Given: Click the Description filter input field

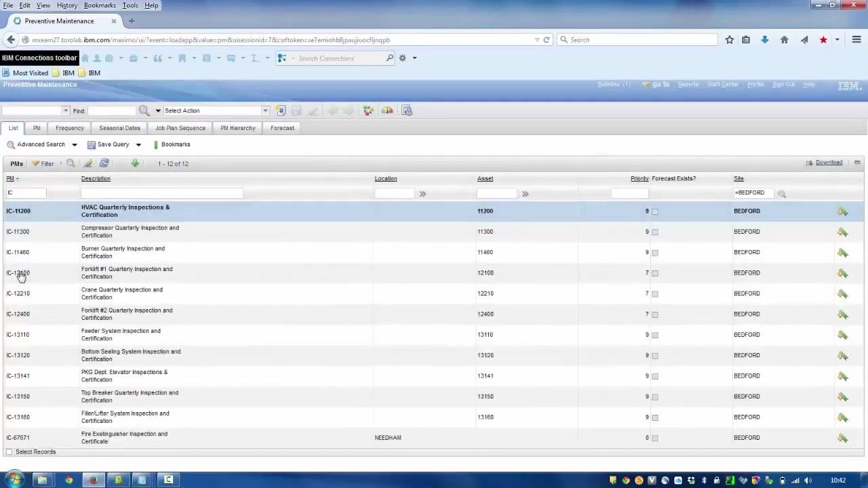Looking at the screenshot, I should point(162,193).
